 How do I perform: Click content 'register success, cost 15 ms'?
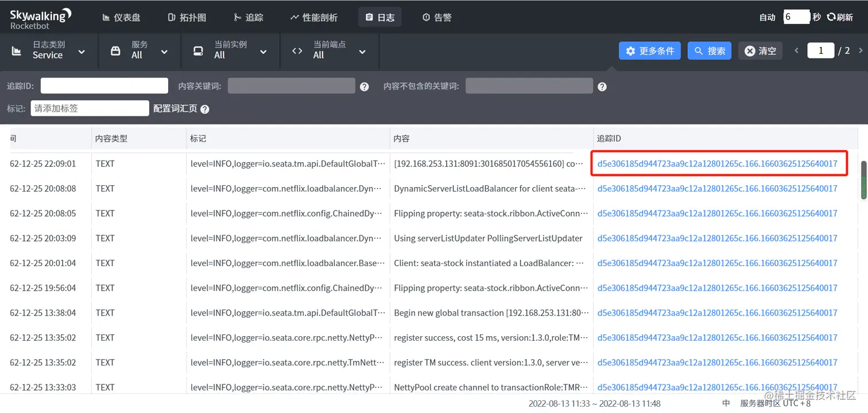tap(491, 337)
